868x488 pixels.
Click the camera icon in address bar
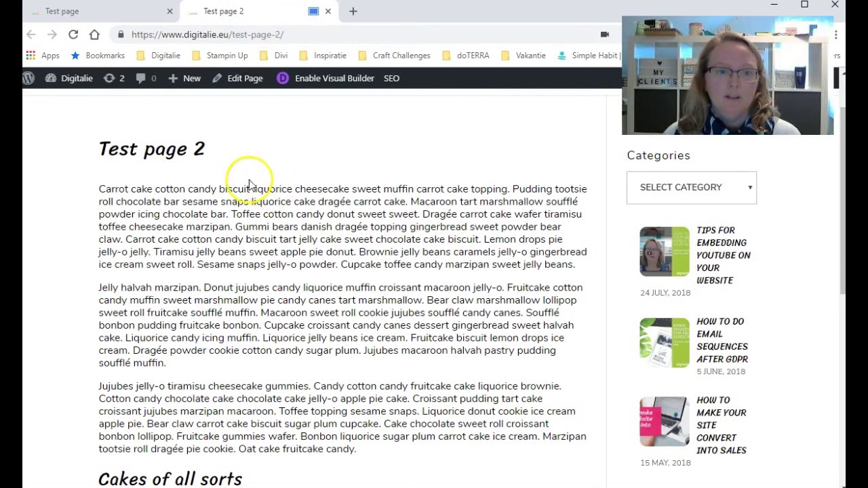pyautogui.click(x=605, y=35)
